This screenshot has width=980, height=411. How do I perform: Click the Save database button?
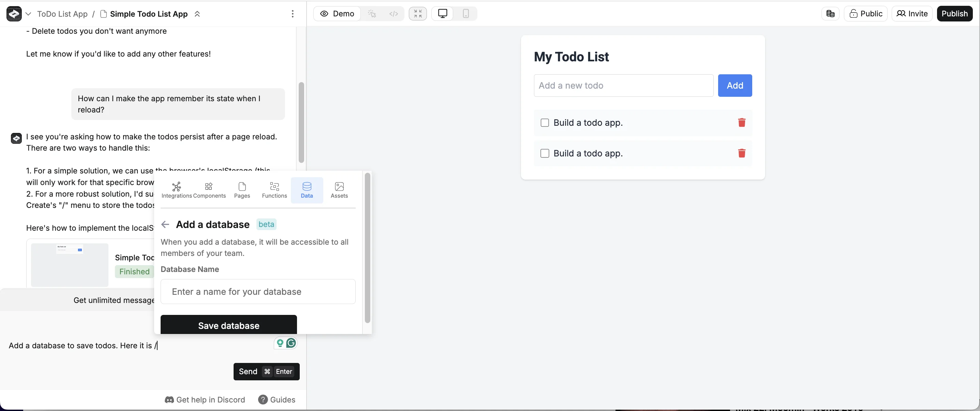pos(228,325)
